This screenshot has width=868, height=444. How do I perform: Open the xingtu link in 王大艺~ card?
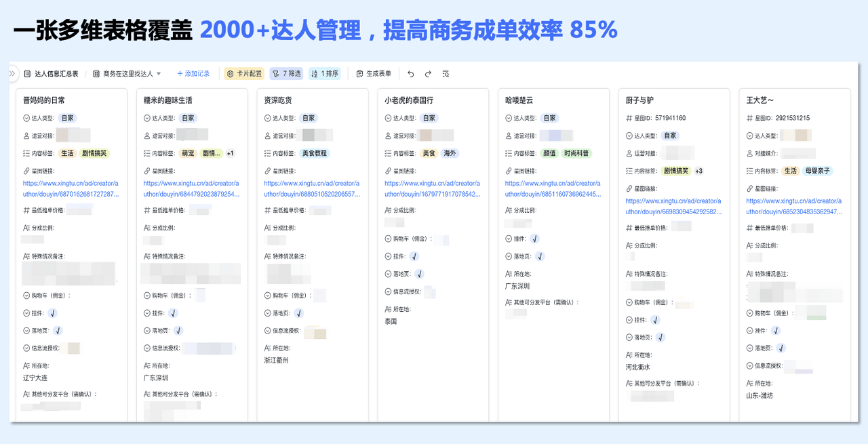point(793,206)
